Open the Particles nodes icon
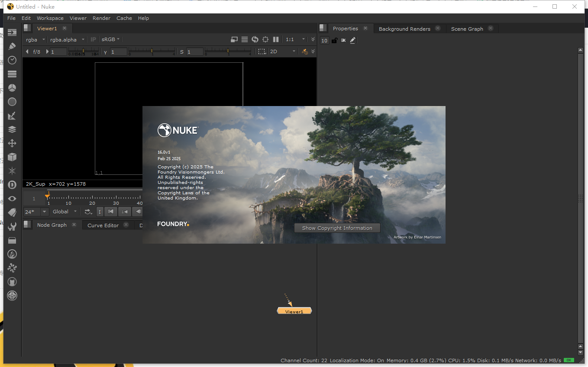Viewport: 588px width, 367px height. [12, 171]
